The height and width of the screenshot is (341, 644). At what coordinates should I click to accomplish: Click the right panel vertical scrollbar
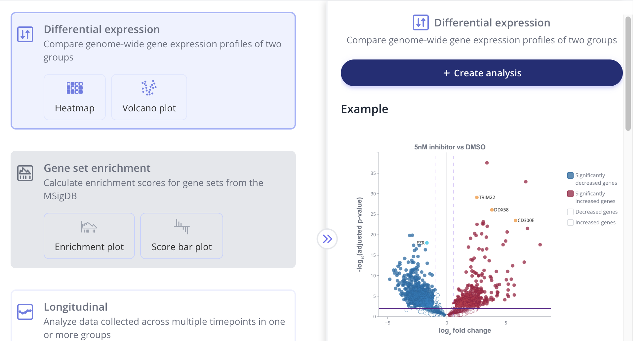pos(628,73)
